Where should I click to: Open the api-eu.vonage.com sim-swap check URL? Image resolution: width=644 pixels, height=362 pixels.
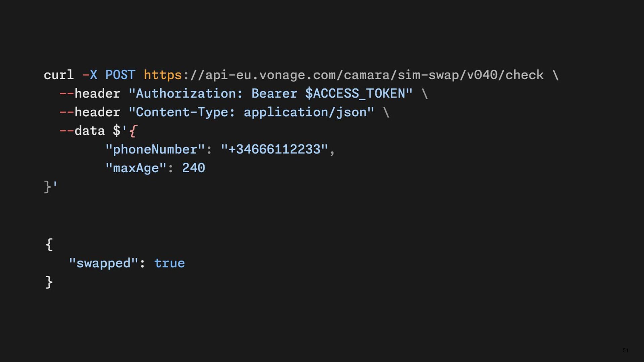point(344,75)
